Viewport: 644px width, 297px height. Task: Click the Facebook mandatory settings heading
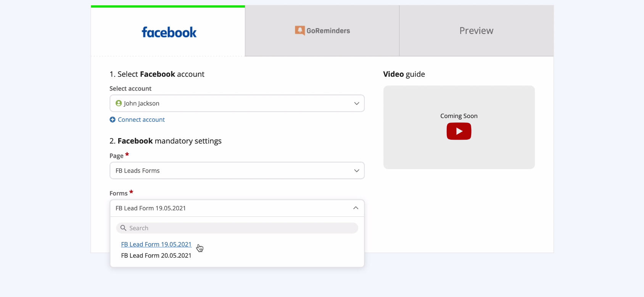(x=166, y=141)
